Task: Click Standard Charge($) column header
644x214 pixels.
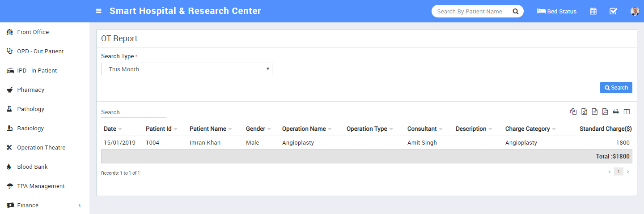Action: (x=606, y=129)
